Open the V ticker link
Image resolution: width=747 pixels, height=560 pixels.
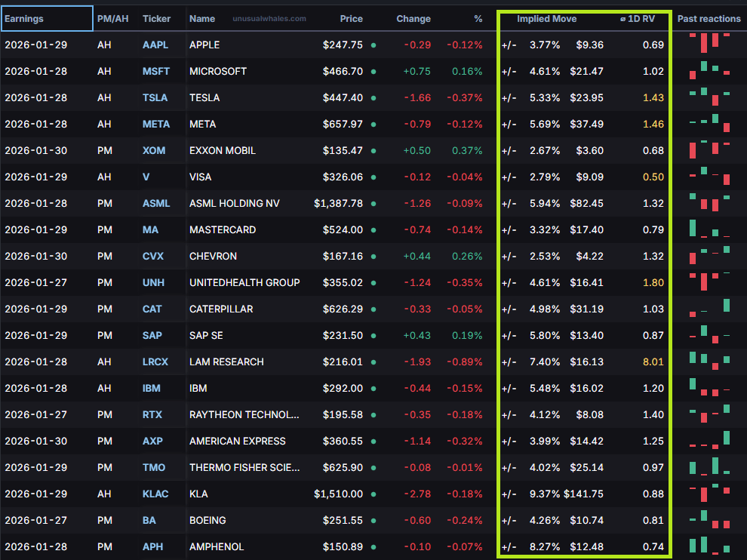click(x=146, y=177)
